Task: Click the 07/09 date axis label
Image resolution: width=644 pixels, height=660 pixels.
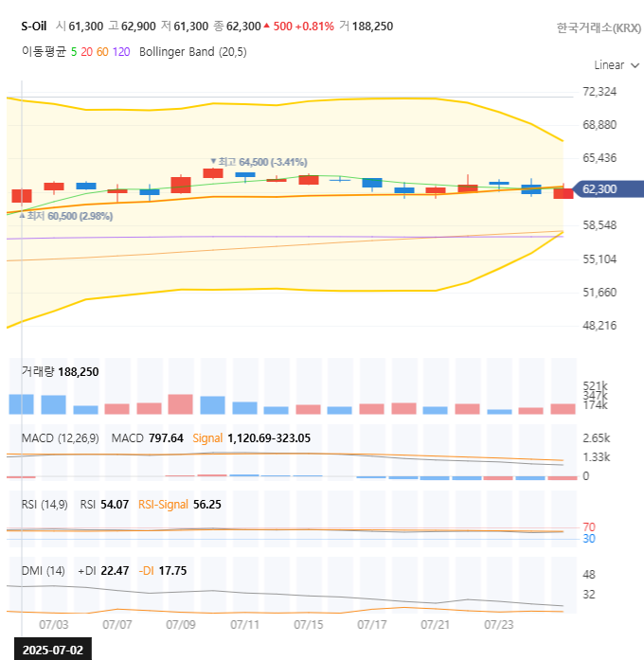Action: (x=181, y=624)
